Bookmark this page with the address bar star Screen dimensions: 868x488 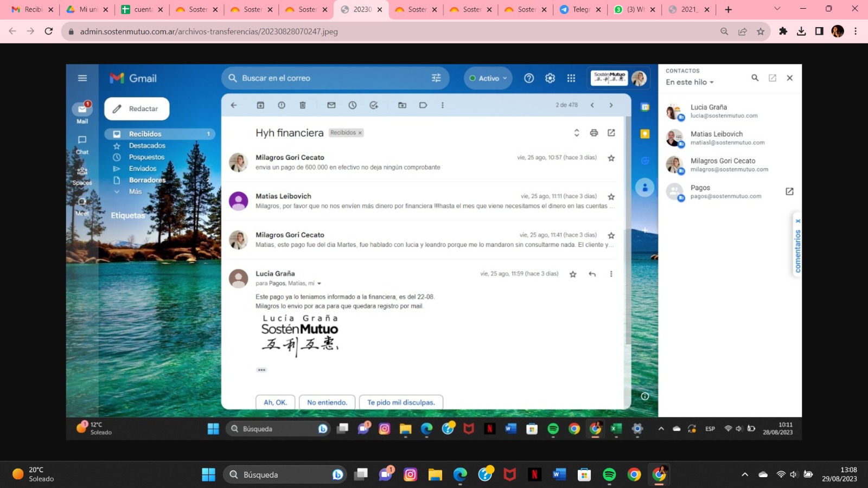coord(761,31)
